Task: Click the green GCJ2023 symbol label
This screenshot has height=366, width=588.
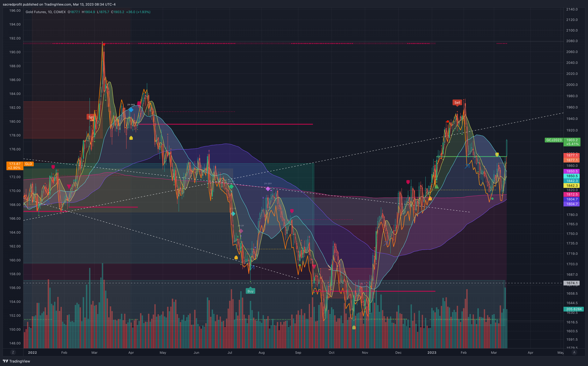Action: click(x=554, y=140)
